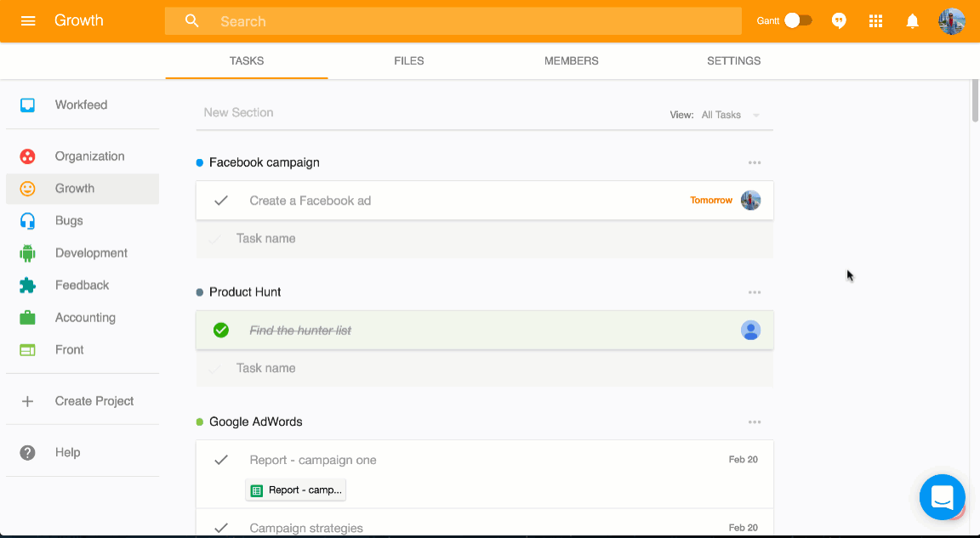Click the Tomorrow due date label

pyautogui.click(x=711, y=201)
